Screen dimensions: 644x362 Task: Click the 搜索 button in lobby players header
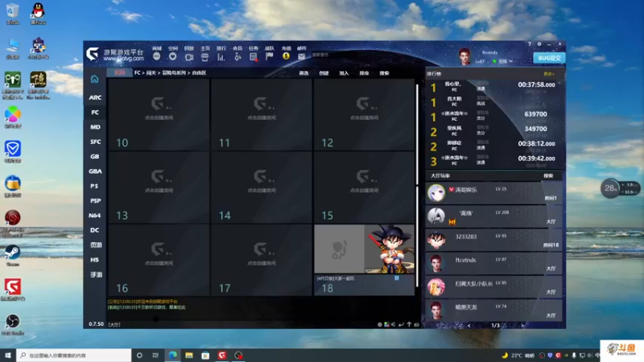548,175
